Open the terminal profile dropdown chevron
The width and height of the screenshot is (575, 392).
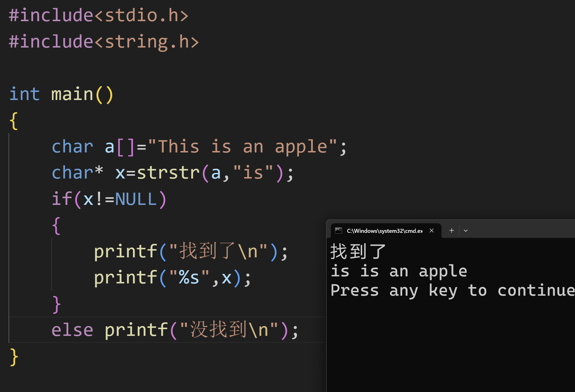(x=466, y=230)
